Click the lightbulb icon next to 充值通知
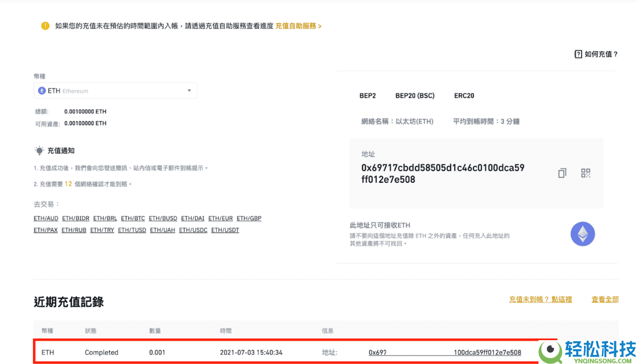This screenshot has height=364, width=636. pos(39,150)
